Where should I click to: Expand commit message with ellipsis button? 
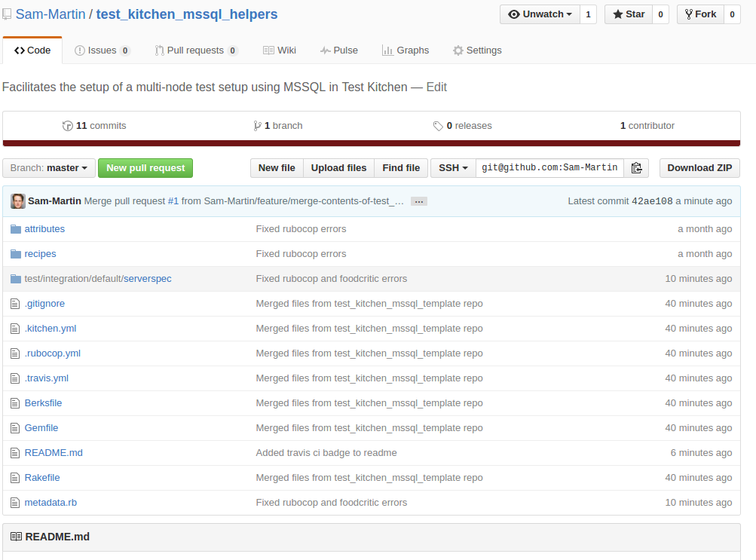coord(419,201)
